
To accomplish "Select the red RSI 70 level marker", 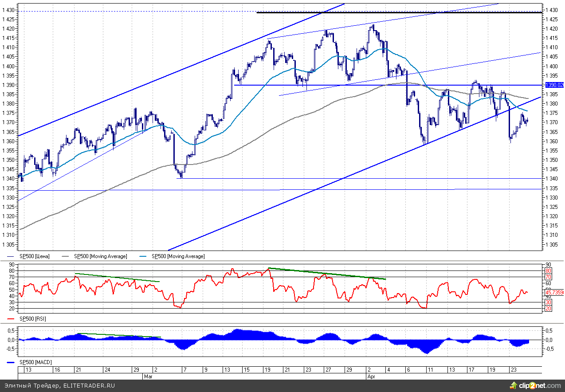I will pyautogui.click(x=548, y=277).
